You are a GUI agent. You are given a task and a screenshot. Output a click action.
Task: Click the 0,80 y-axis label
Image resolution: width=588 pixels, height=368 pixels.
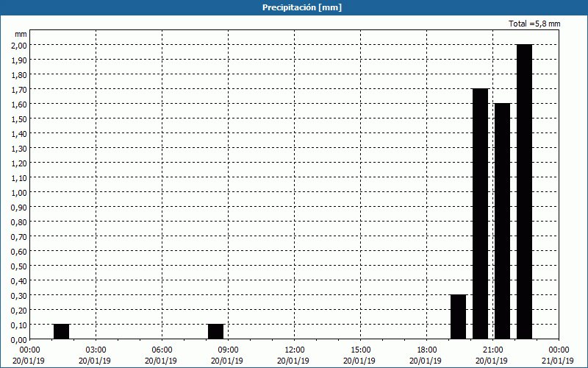tap(21, 222)
